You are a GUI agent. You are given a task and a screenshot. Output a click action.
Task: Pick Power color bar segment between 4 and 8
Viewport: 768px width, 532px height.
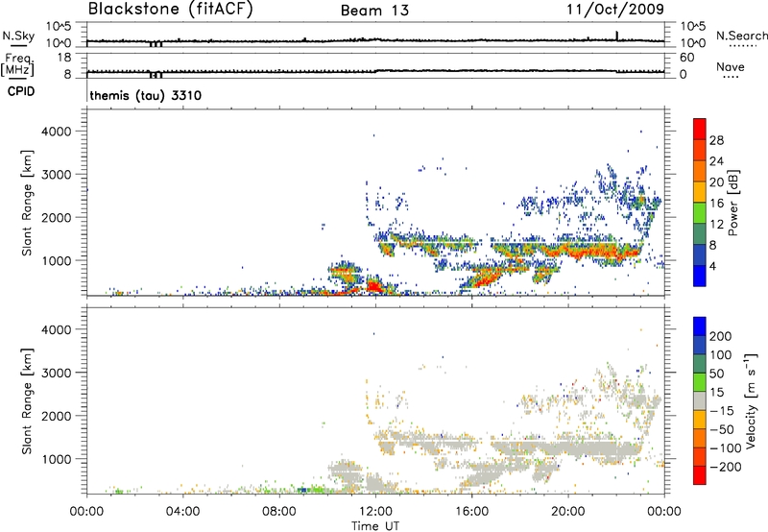pyautogui.click(x=700, y=255)
